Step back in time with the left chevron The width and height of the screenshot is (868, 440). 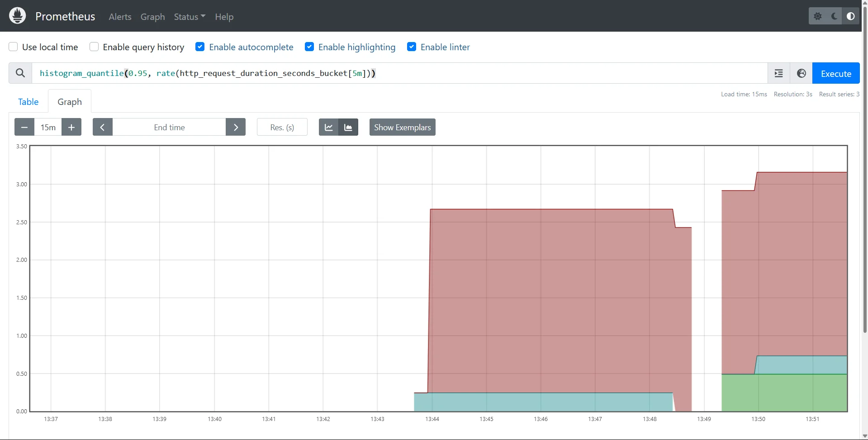click(x=102, y=127)
